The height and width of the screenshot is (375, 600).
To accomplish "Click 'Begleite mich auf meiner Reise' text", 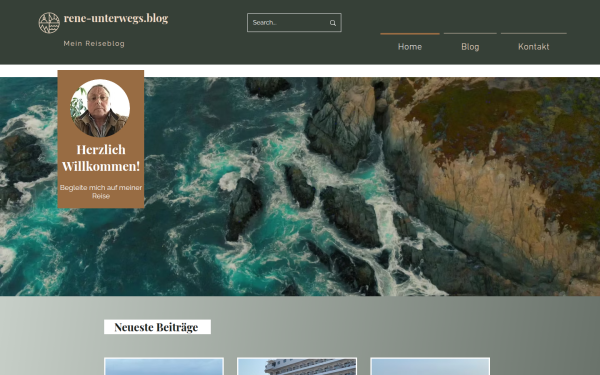I will 101,192.
